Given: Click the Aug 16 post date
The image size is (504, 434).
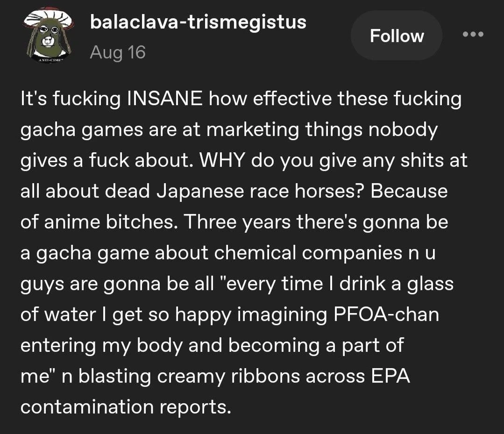Looking at the screenshot, I should (117, 52).
